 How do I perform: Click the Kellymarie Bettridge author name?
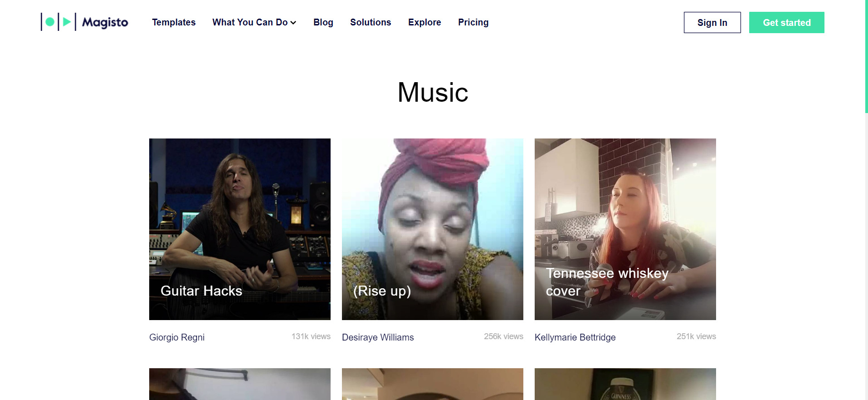tap(575, 337)
